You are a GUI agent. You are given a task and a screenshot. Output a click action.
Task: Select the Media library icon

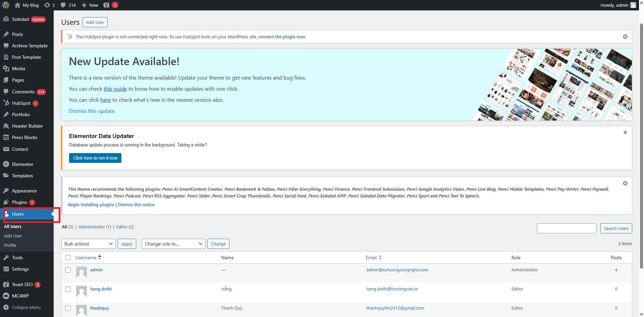coord(7,69)
